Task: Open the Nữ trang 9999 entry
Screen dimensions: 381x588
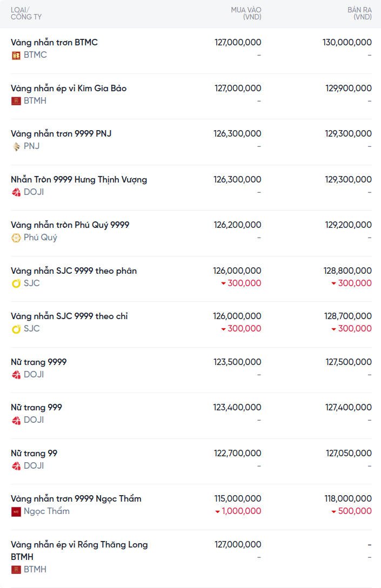Action: coord(38,362)
